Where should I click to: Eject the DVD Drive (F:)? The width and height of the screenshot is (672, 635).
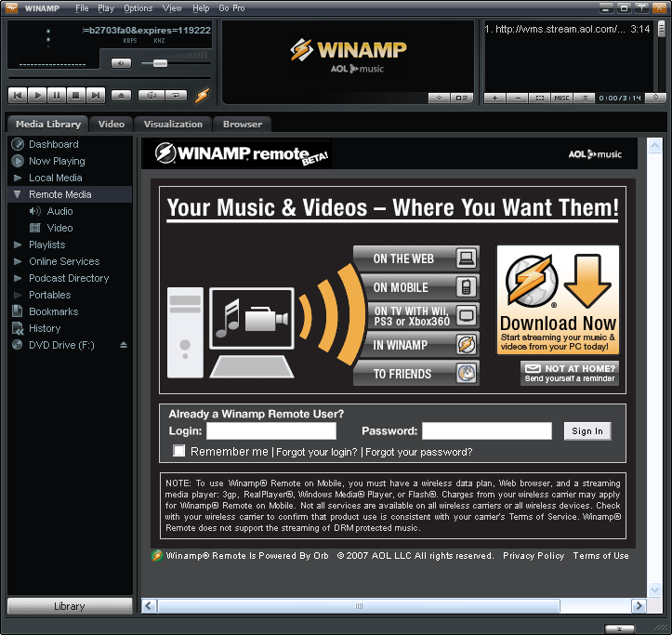pos(124,345)
